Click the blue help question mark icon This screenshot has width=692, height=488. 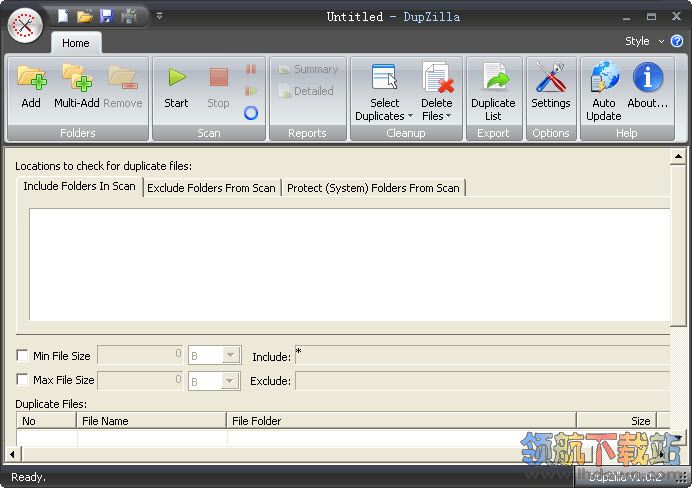coord(677,41)
